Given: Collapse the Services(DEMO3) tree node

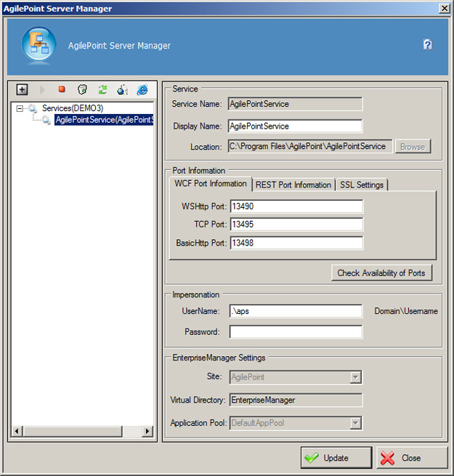Looking at the screenshot, I should (20, 108).
